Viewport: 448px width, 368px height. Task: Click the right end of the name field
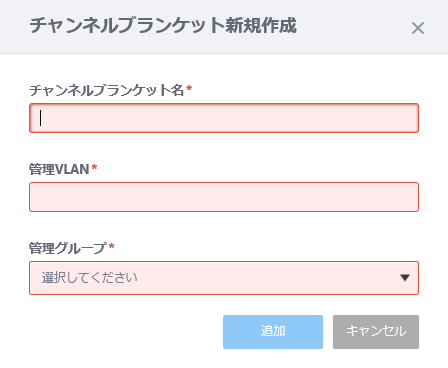click(409, 118)
